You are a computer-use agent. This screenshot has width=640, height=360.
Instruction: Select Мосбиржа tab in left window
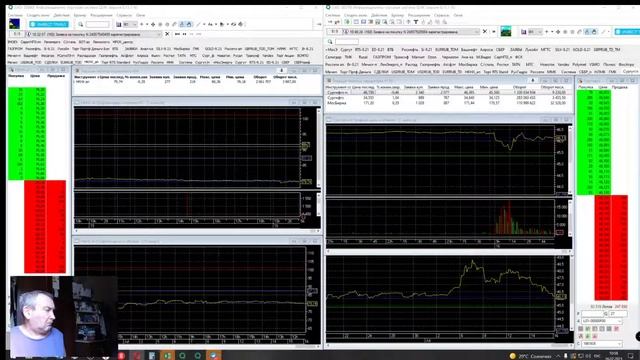click(x=182, y=49)
